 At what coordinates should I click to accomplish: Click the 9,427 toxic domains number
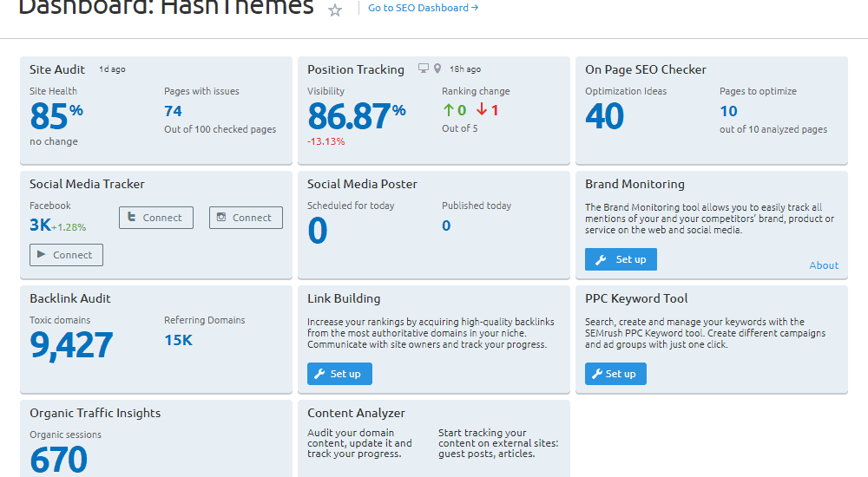click(x=71, y=345)
